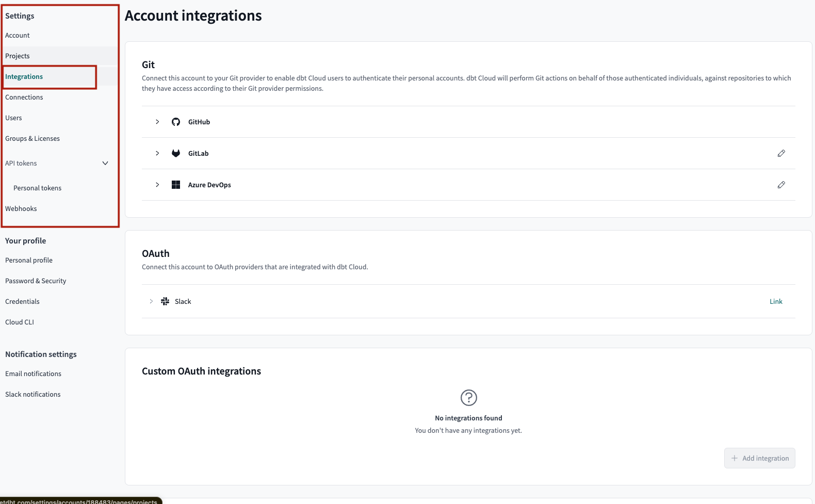Image resolution: width=815 pixels, height=504 pixels.
Task: Select Personal tokens under API tokens
Action: (37, 188)
